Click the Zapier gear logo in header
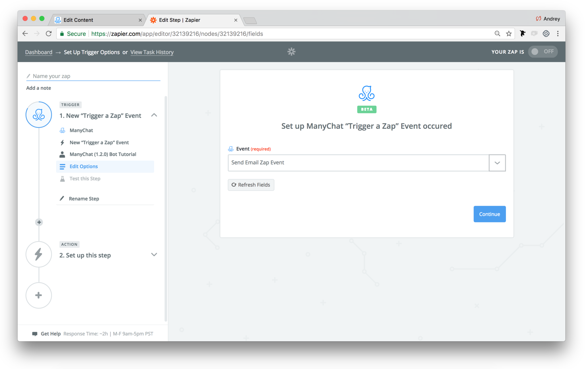Viewport: 588px width, 369px height. pos(291,52)
